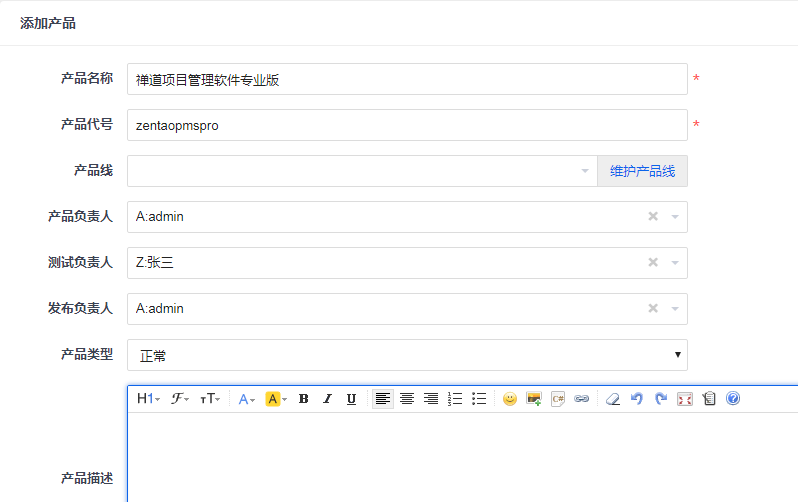Toggle fullscreen editor mode

point(685,399)
